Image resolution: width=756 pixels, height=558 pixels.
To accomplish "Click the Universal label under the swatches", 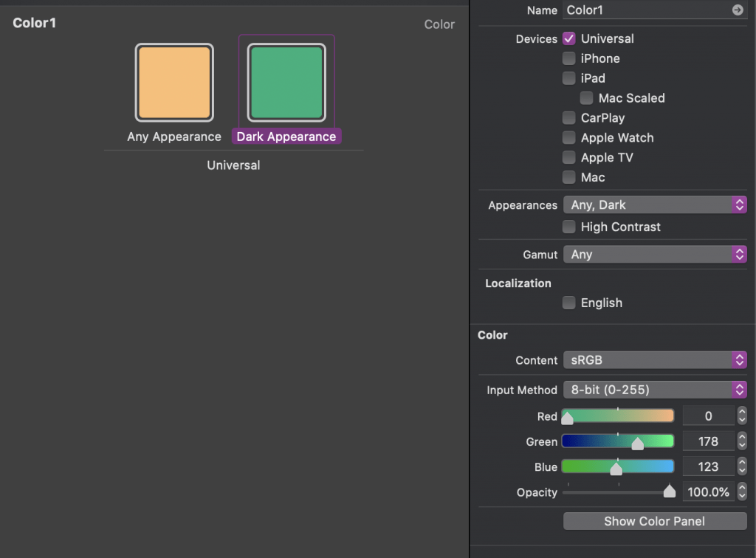I will (233, 165).
